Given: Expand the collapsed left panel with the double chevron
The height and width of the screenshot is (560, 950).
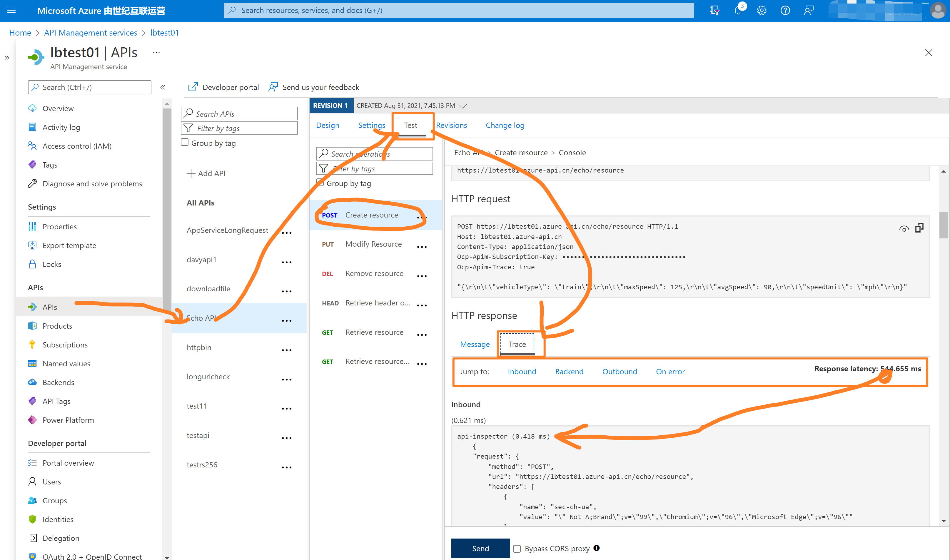Looking at the screenshot, I should coord(6,58).
